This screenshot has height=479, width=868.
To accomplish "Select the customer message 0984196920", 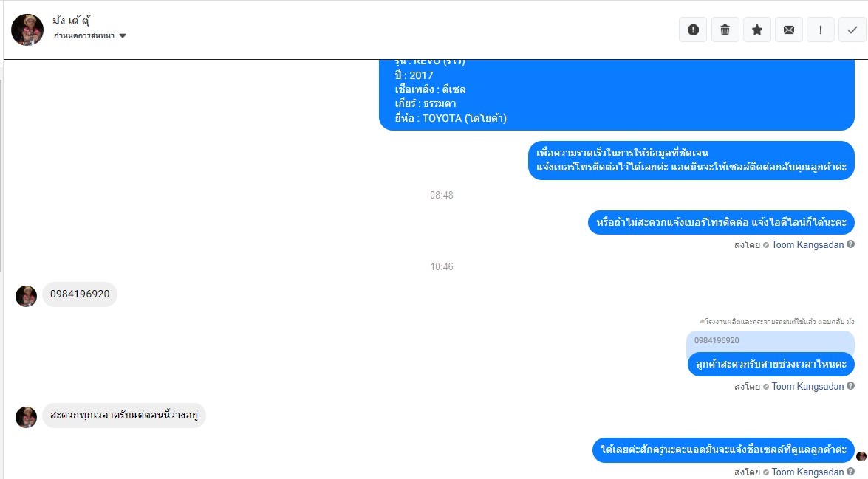I will 80,294.
